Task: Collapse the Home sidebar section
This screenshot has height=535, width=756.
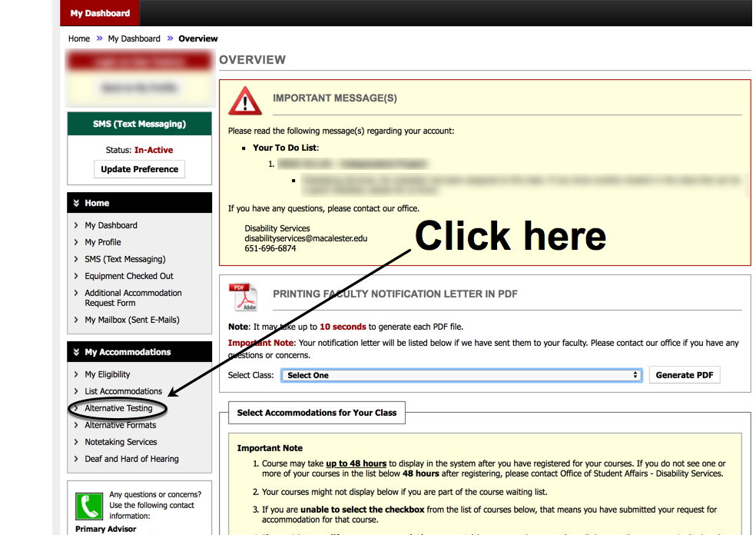Action: click(x=139, y=203)
